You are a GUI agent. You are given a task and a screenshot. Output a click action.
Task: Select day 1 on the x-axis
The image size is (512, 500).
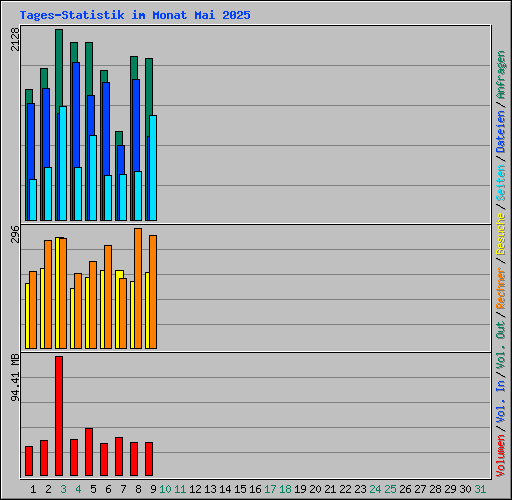click(33, 489)
